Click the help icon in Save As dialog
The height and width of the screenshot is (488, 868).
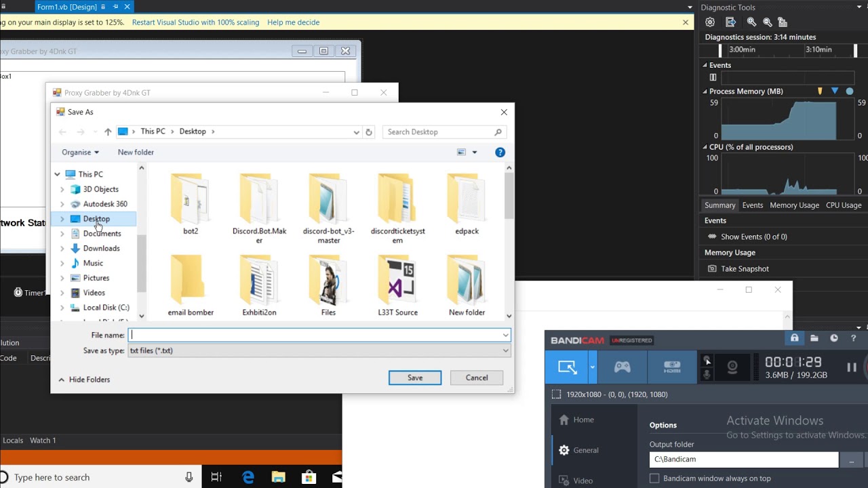click(500, 152)
